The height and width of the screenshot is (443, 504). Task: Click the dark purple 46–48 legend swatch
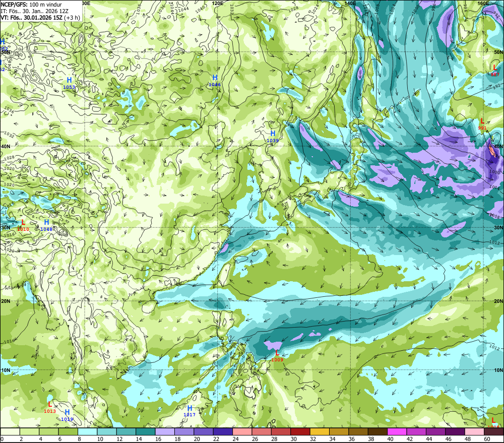click(x=455, y=431)
